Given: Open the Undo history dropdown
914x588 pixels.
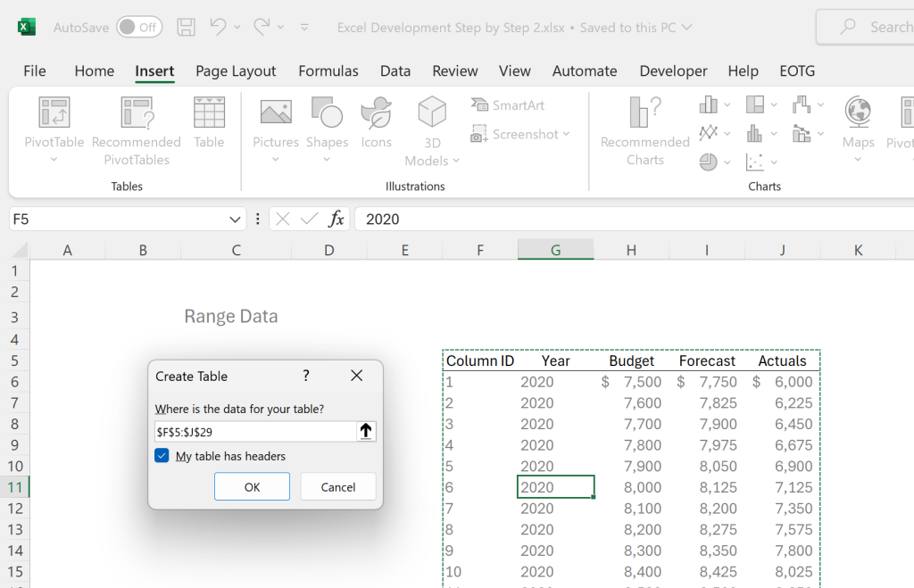Looking at the screenshot, I should (237, 28).
